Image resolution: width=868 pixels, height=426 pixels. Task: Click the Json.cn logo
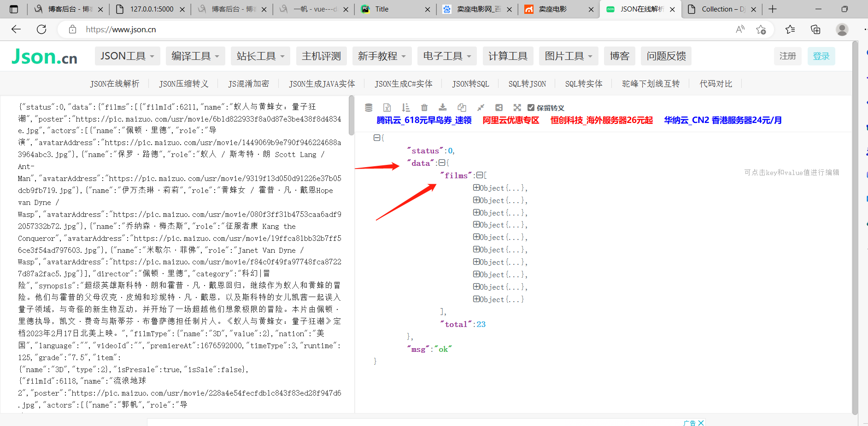point(45,56)
